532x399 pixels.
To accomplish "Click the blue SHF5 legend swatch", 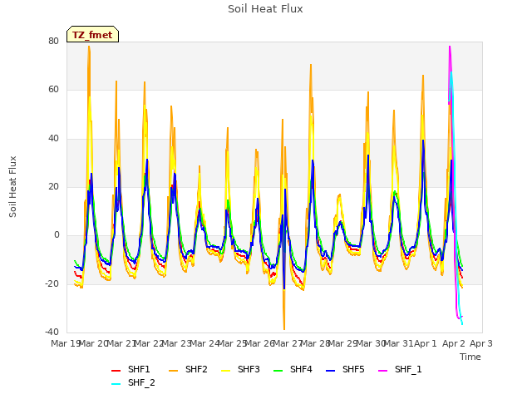I will click(331, 371).
